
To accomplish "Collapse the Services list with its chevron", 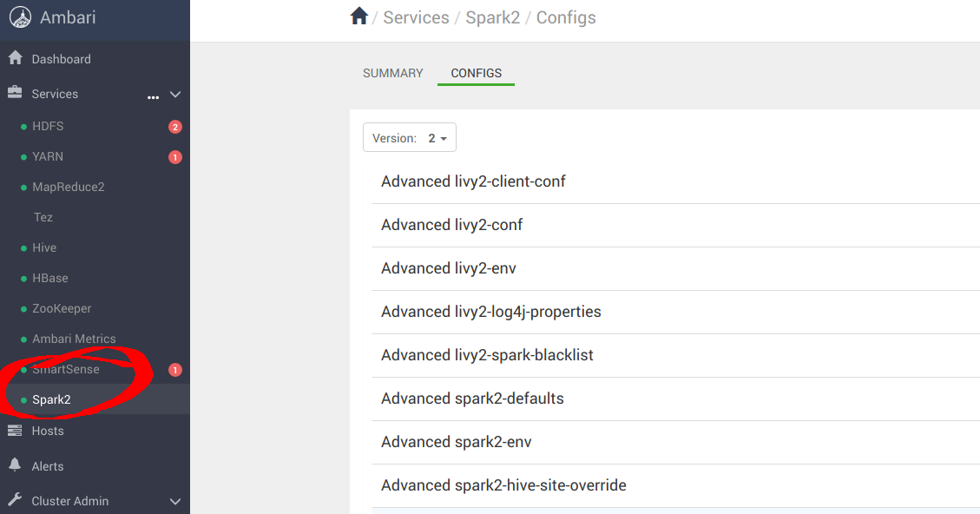I will pos(175,94).
